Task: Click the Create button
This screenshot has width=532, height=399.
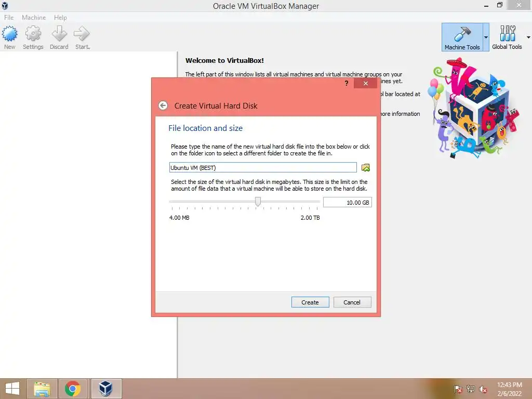Action: click(310, 302)
